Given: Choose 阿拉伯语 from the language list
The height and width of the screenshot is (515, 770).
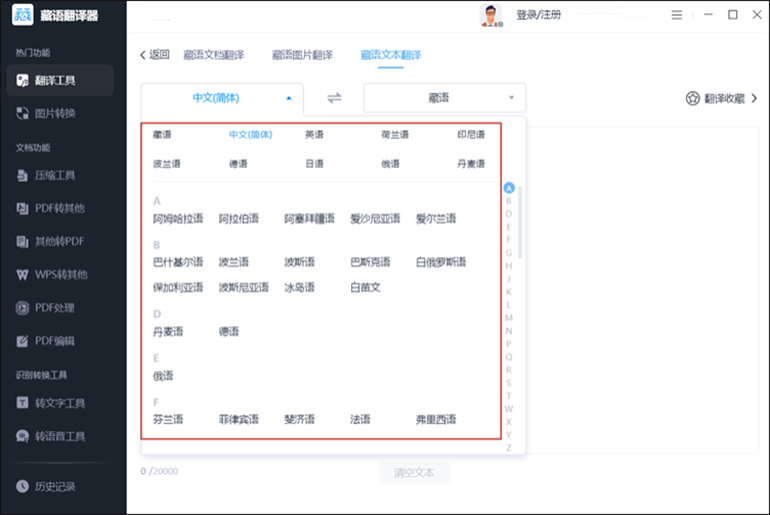Looking at the screenshot, I should (239, 218).
